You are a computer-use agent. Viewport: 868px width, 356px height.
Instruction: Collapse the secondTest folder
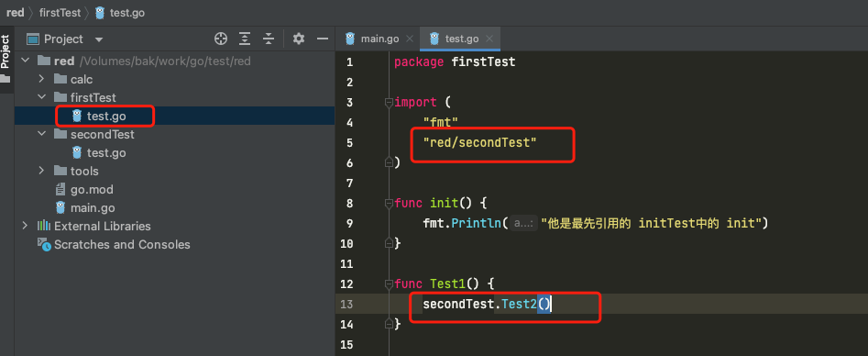[41, 134]
